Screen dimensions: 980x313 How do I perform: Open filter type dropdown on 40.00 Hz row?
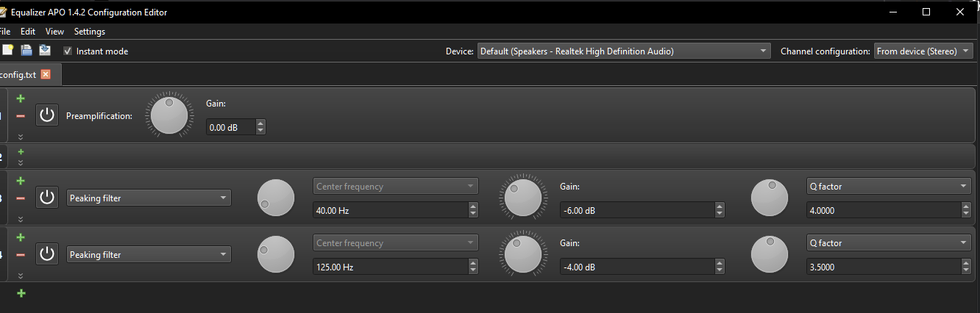click(149, 198)
